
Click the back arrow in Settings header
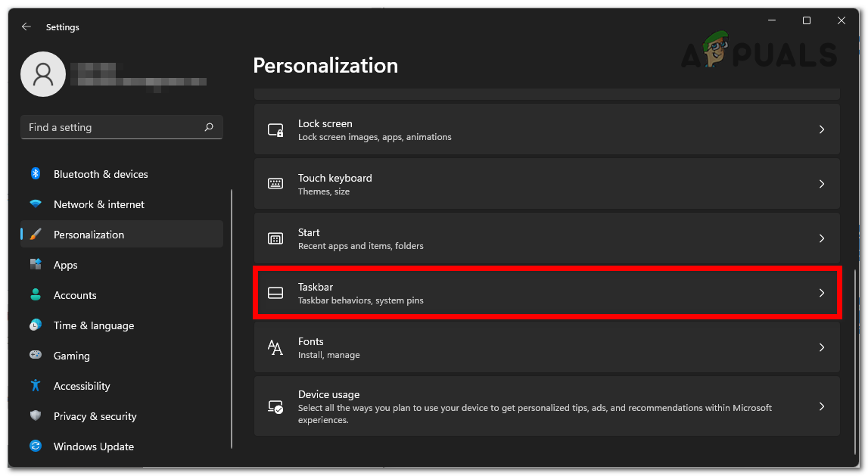coord(26,26)
